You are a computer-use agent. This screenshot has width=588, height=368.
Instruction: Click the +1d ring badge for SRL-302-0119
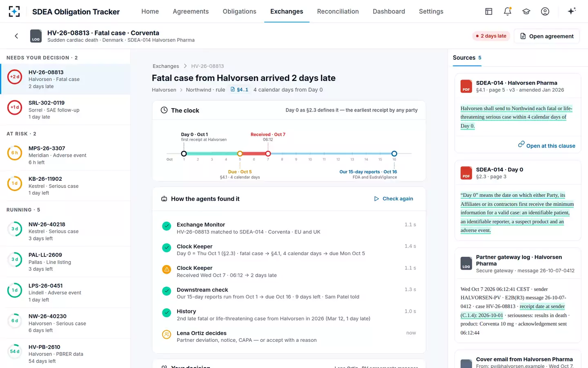click(x=15, y=108)
